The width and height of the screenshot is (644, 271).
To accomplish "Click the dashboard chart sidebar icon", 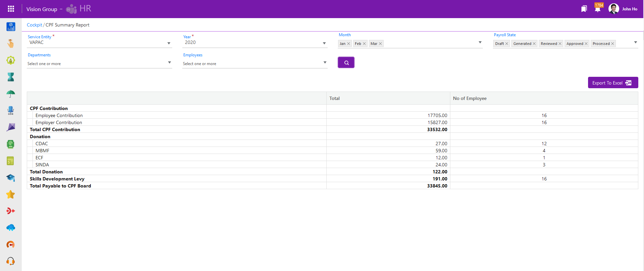I will tap(11, 27).
